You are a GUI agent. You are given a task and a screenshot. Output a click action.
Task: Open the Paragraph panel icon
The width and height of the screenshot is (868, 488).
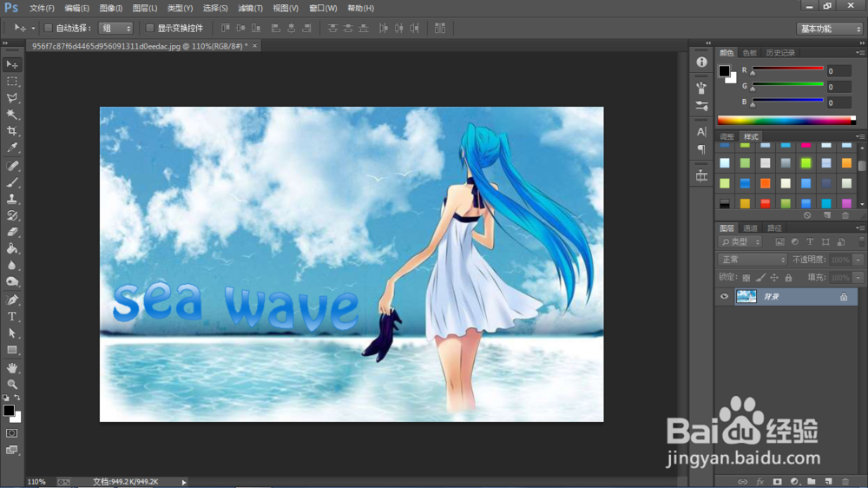pyautogui.click(x=701, y=149)
